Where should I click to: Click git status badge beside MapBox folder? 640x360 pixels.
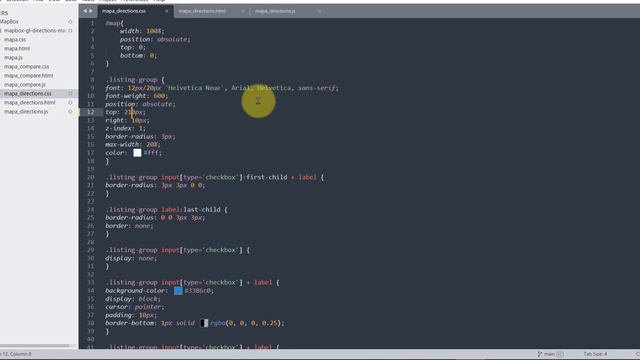pos(70,22)
